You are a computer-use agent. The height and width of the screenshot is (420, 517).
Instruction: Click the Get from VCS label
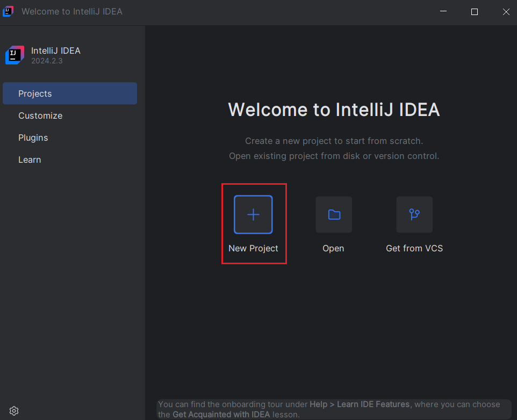414,248
